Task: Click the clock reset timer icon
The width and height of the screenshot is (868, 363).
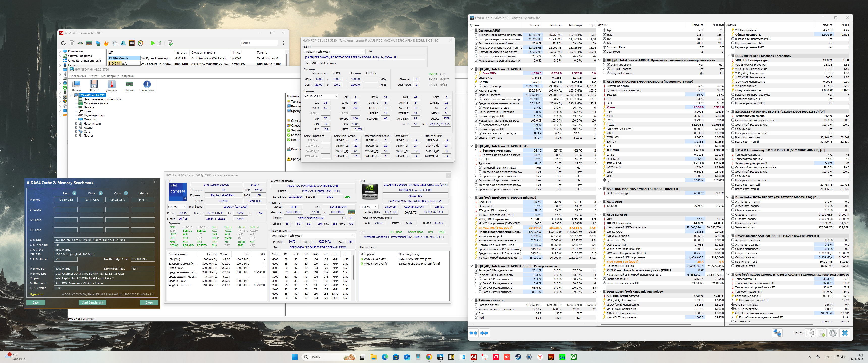Action: (x=810, y=333)
